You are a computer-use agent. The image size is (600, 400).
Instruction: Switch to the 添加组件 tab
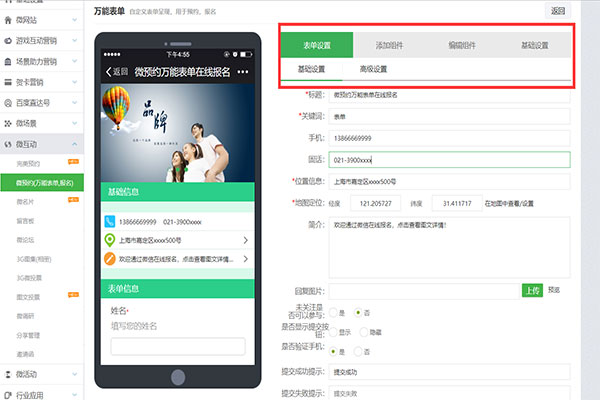click(x=389, y=45)
